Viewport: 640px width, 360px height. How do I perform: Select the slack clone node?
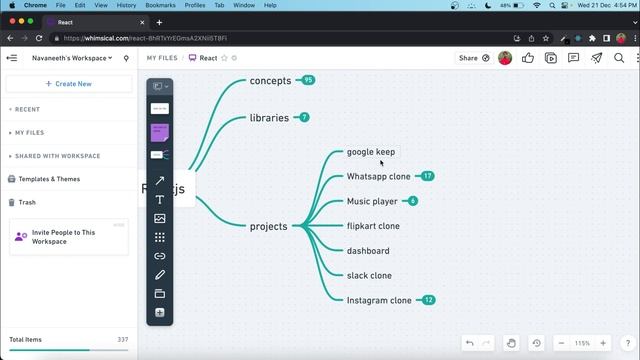point(369,276)
